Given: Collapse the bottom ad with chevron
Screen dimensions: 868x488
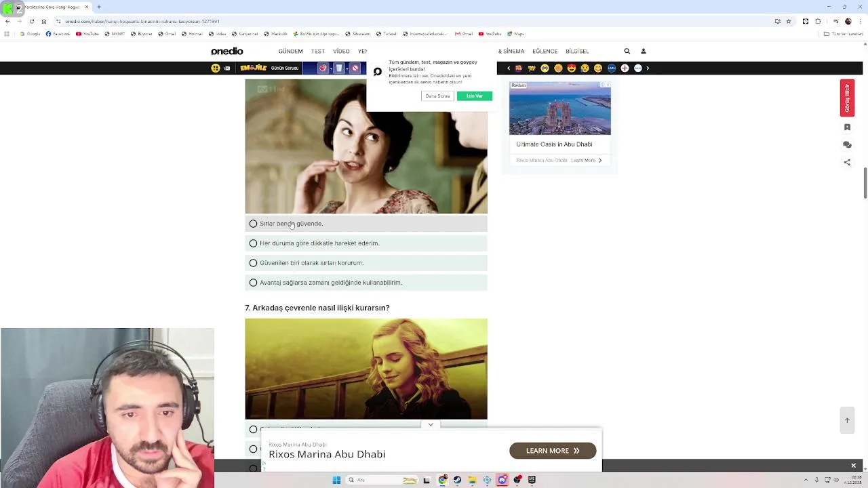Looking at the screenshot, I should (431, 425).
